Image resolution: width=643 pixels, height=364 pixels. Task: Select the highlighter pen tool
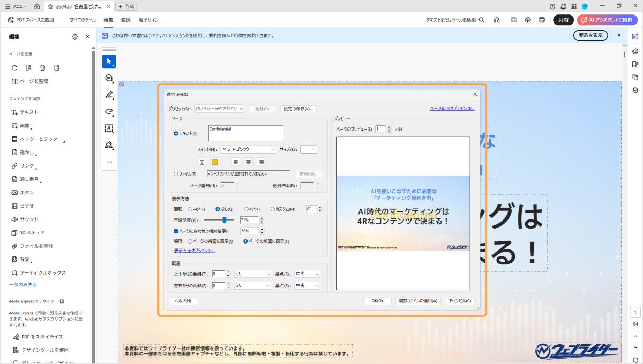click(x=109, y=95)
